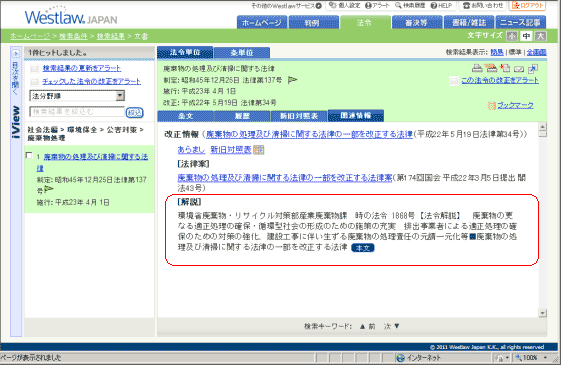Jump to next keyword with 次▼
Screen dimensions: 561x365
pos(392,326)
